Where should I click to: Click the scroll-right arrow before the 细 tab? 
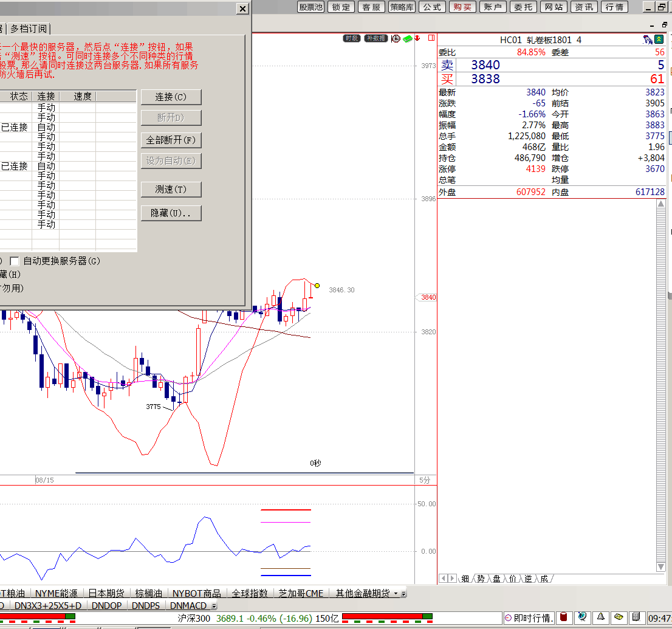pyautogui.click(x=452, y=579)
